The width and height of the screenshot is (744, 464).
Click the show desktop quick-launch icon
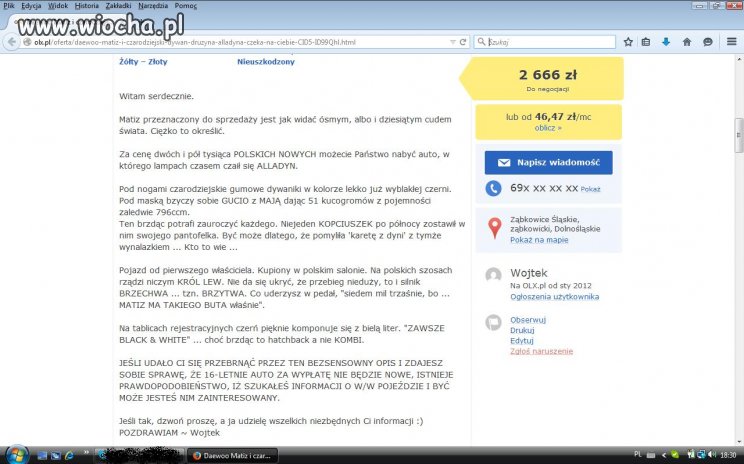tap(42, 456)
